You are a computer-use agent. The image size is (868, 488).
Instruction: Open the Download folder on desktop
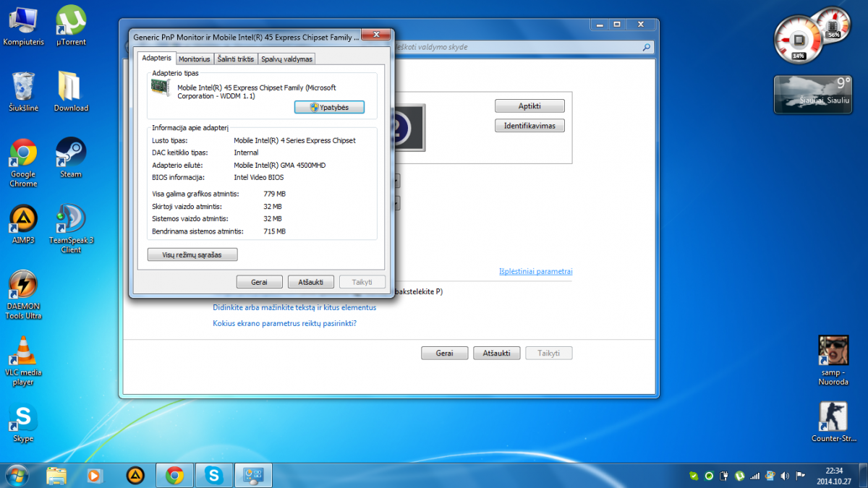click(71, 92)
